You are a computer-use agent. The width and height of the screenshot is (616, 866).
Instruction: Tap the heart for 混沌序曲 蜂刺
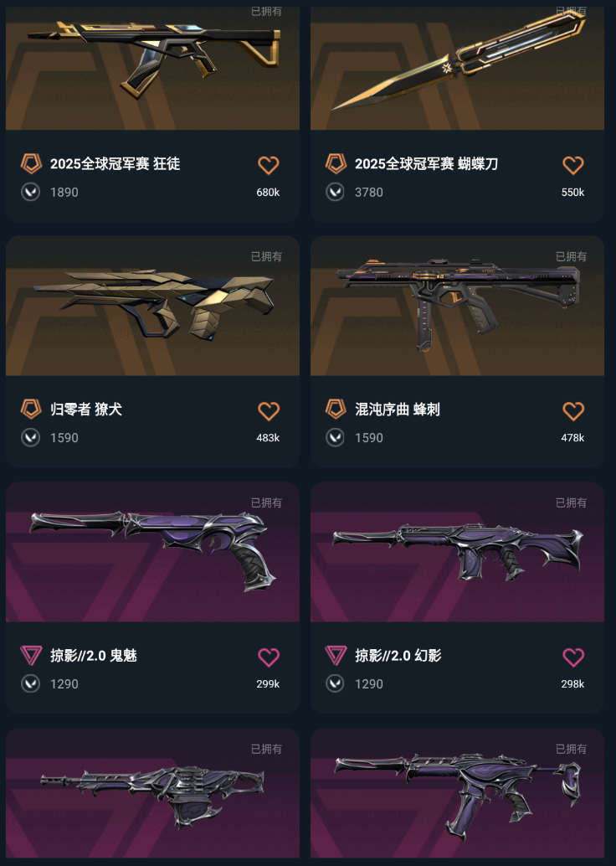(x=573, y=410)
